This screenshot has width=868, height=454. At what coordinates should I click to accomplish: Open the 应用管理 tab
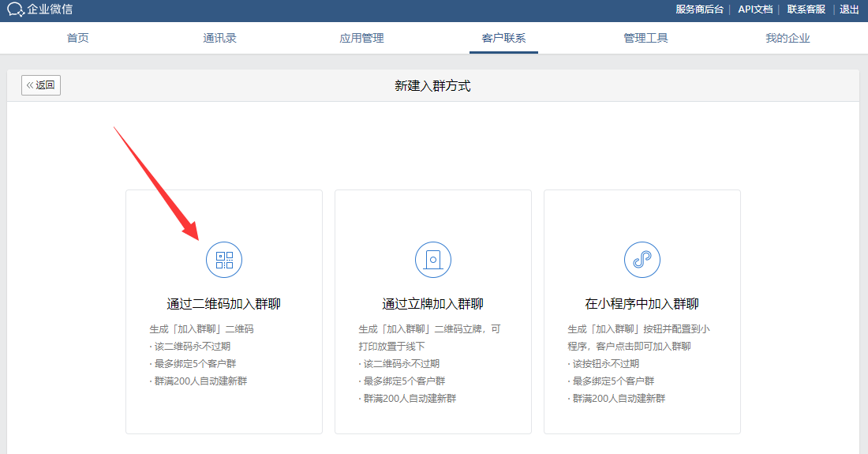tap(361, 38)
